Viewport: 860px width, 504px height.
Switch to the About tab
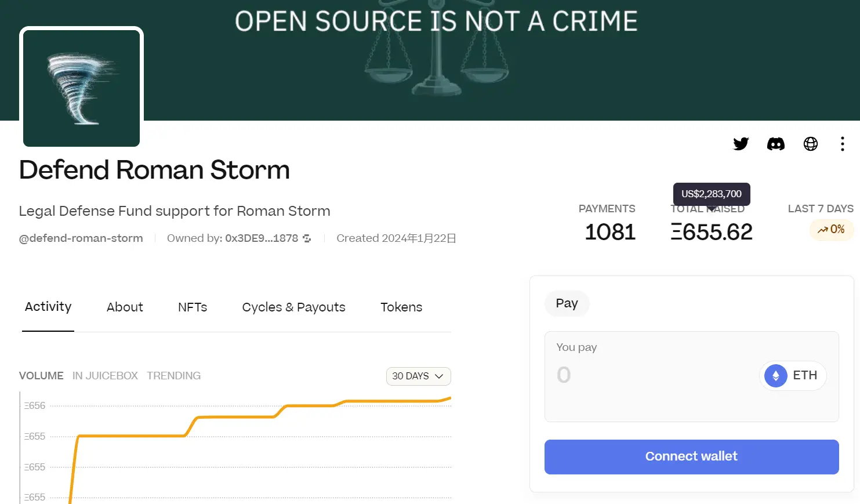coord(125,307)
